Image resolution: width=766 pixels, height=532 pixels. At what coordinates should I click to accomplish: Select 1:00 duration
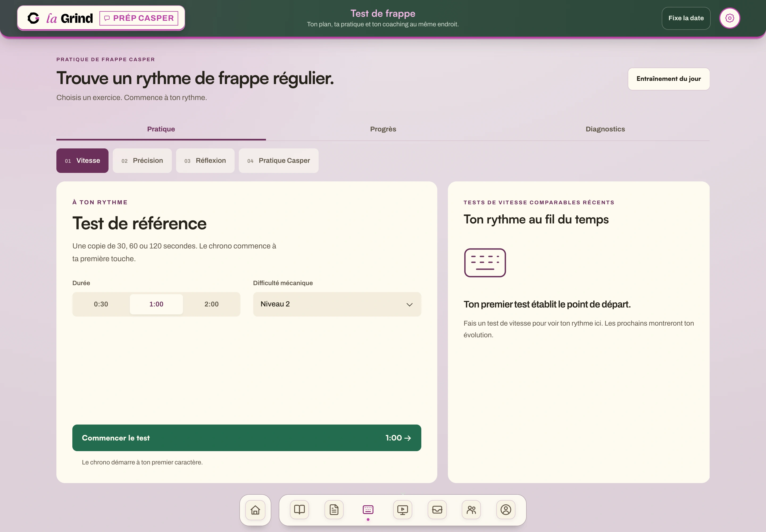156,304
